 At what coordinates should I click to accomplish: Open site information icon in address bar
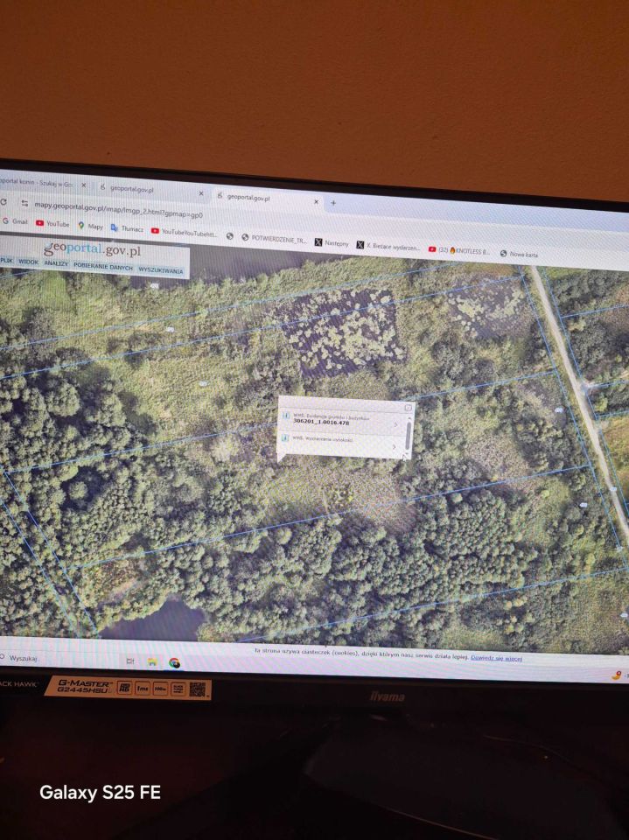pyautogui.click(x=24, y=203)
